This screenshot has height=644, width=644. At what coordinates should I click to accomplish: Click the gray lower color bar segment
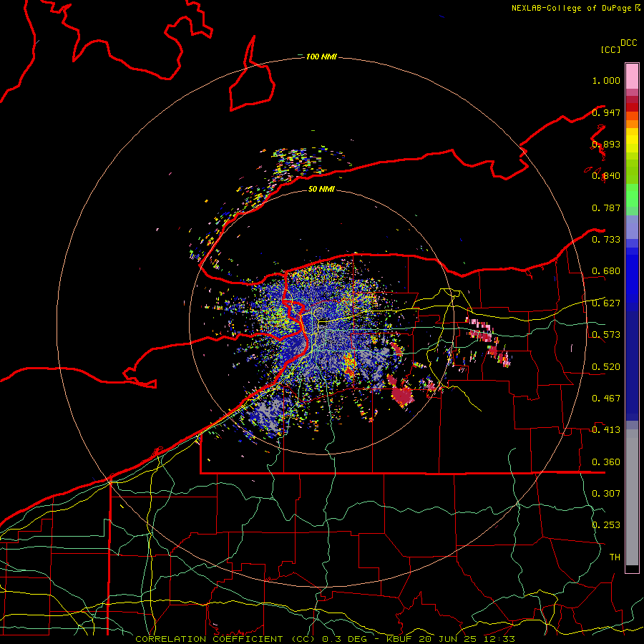pyautogui.click(x=632, y=497)
